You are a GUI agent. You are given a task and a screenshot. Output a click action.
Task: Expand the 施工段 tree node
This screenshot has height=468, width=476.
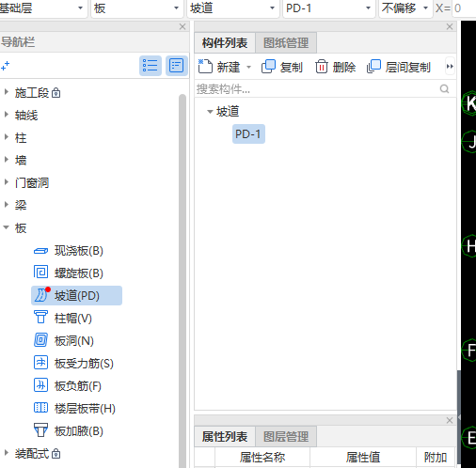click(x=6, y=92)
